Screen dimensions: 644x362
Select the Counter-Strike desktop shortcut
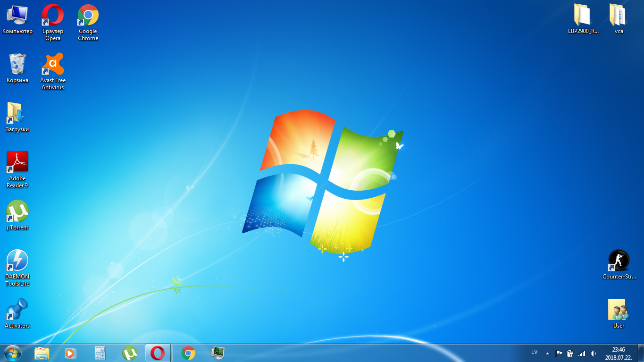[619, 265]
